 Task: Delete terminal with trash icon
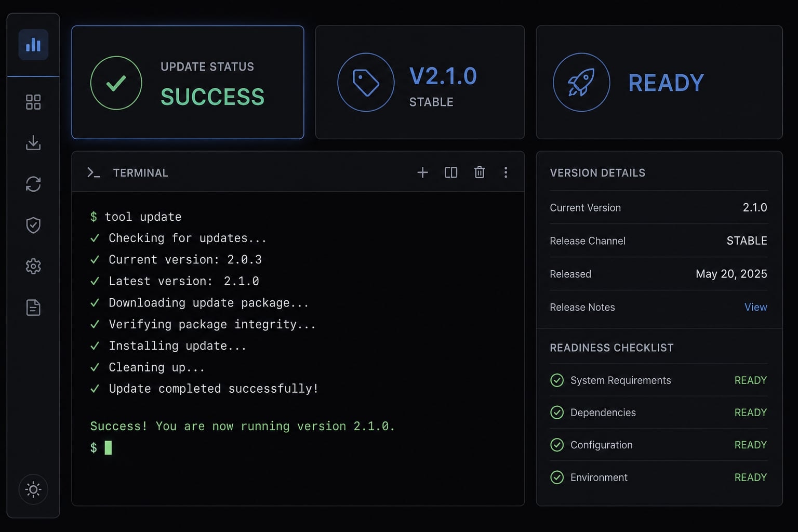(x=480, y=172)
